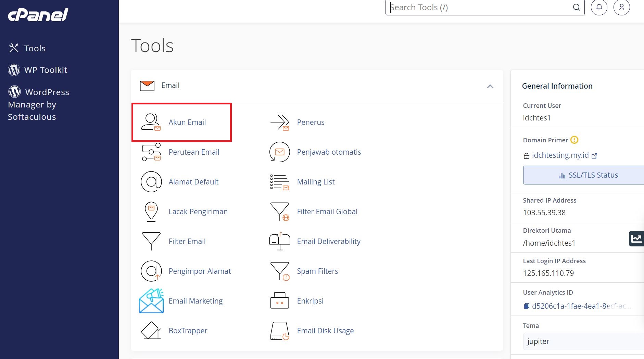
Task: Click the SSL/TLS Status button
Action: click(593, 175)
